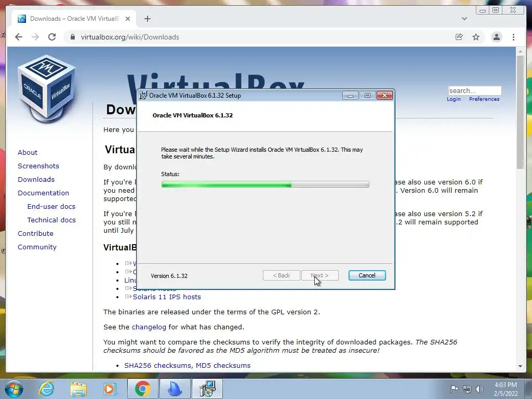The image size is (532, 399).
Task: Open network tray icon
Action: [467, 389]
